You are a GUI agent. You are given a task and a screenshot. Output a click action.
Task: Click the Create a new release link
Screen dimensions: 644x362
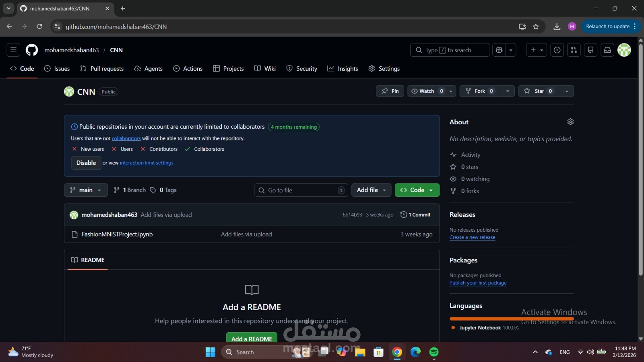(473, 237)
